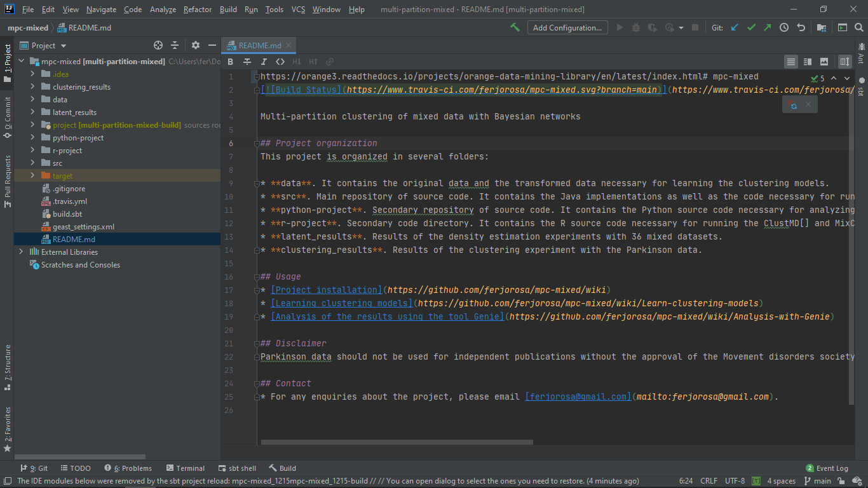The width and height of the screenshot is (868, 488).
Task: Close the README.md tab
Action: 289,46
